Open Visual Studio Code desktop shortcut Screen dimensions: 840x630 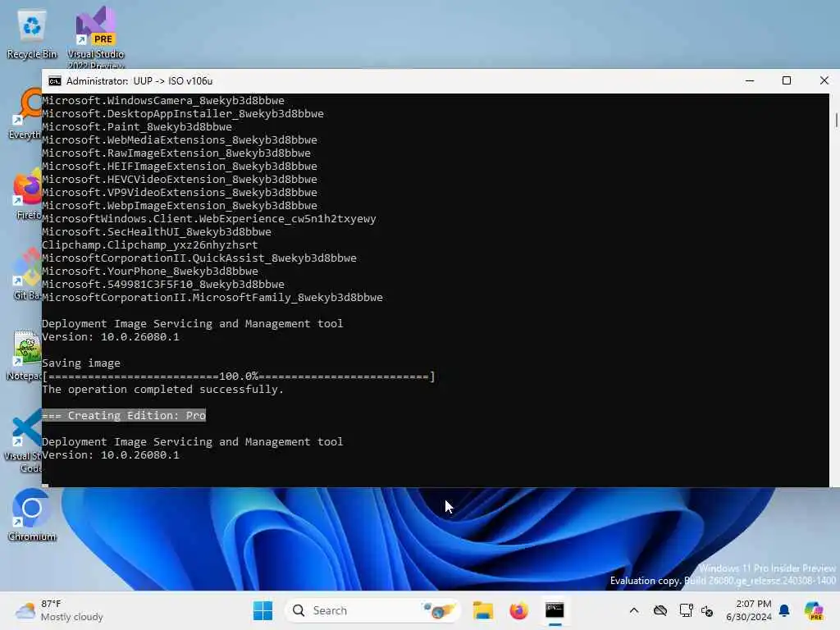[24, 442]
